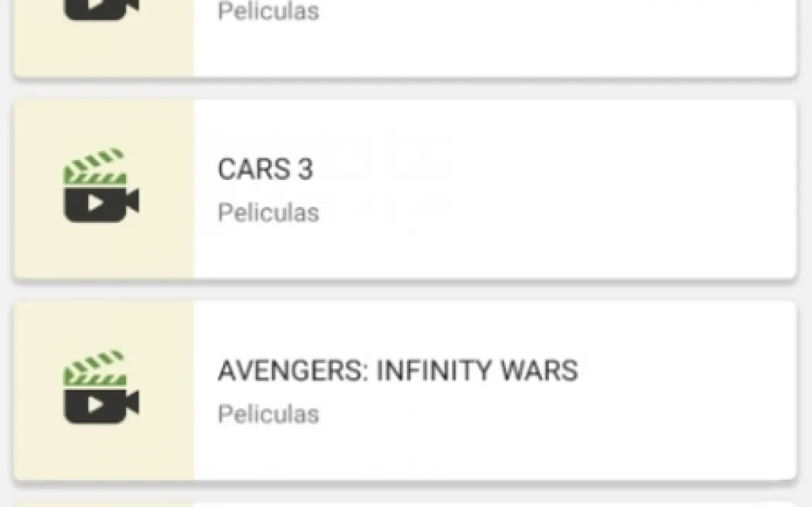812x507 pixels.
Task: Open the CARS 3 title
Action: click(265, 170)
